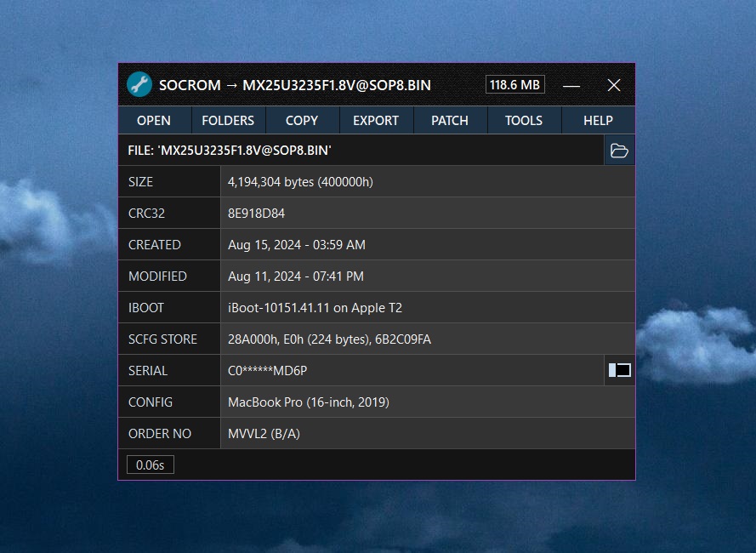The width and height of the screenshot is (756, 553).
Task: Open the EXPORT menu
Action: pyautogui.click(x=376, y=120)
